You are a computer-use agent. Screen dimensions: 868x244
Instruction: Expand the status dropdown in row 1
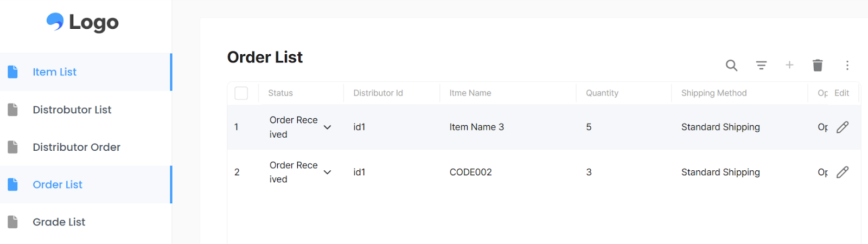327,127
